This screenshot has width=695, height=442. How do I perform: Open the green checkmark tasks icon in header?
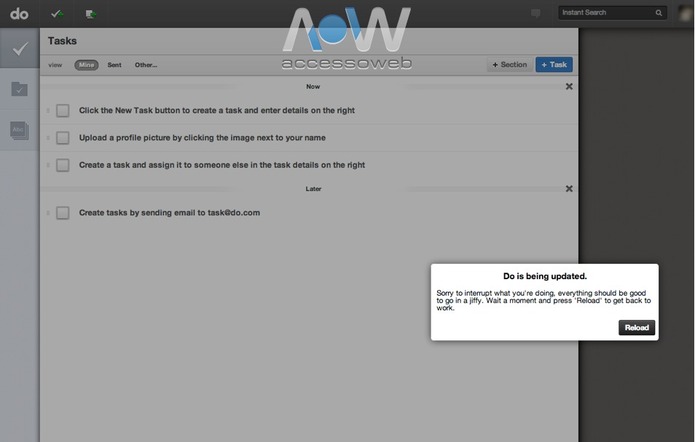pyautogui.click(x=58, y=14)
